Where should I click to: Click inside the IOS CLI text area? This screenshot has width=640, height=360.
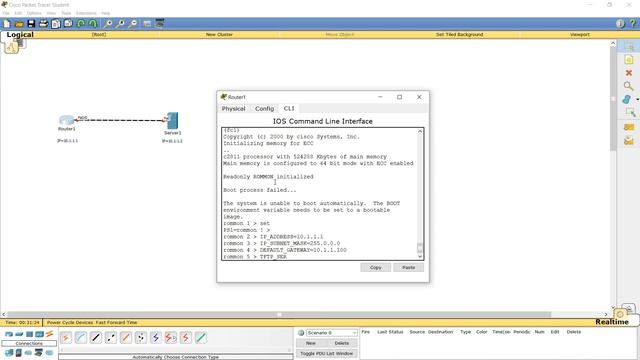(319, 193)
